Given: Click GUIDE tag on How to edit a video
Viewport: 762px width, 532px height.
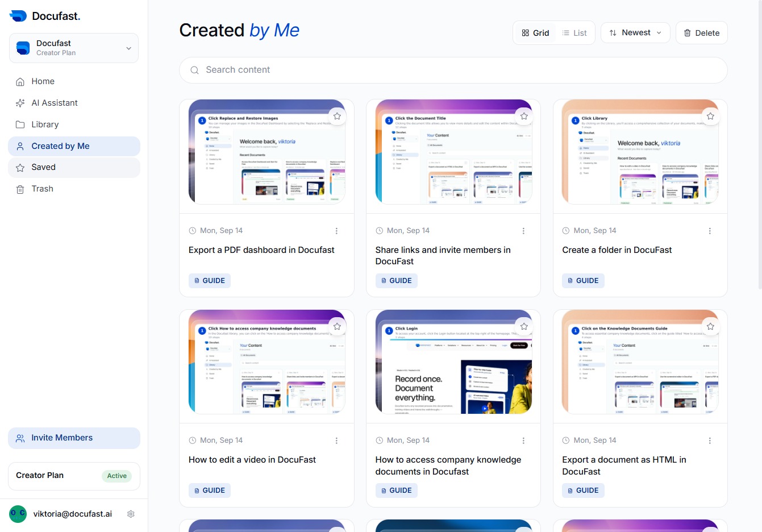Looking at the screenshot, I should click(210, 491).
